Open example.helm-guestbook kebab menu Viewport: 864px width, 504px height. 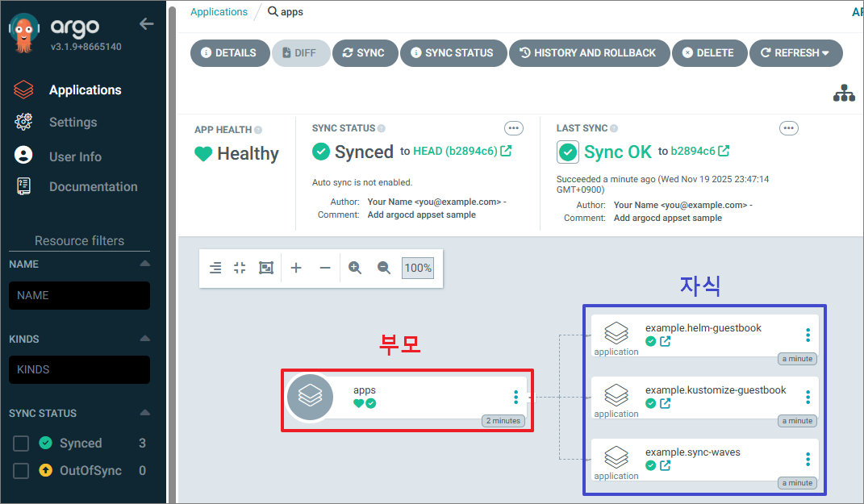[808, 335]
